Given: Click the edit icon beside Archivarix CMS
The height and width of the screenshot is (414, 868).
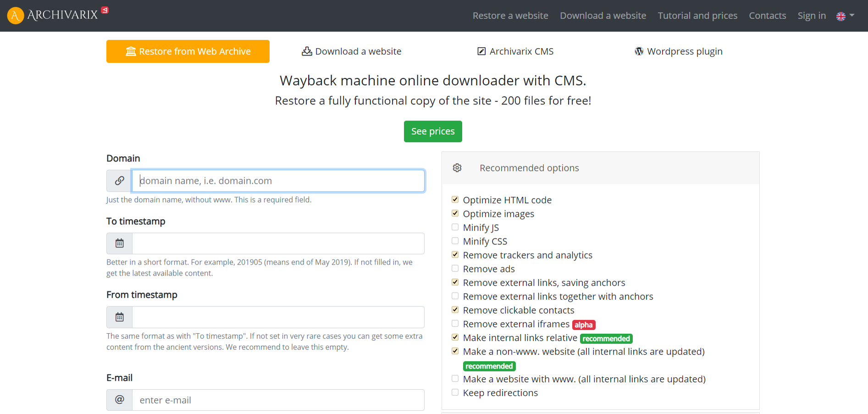Looking at the screenshot, I should 481,51.
